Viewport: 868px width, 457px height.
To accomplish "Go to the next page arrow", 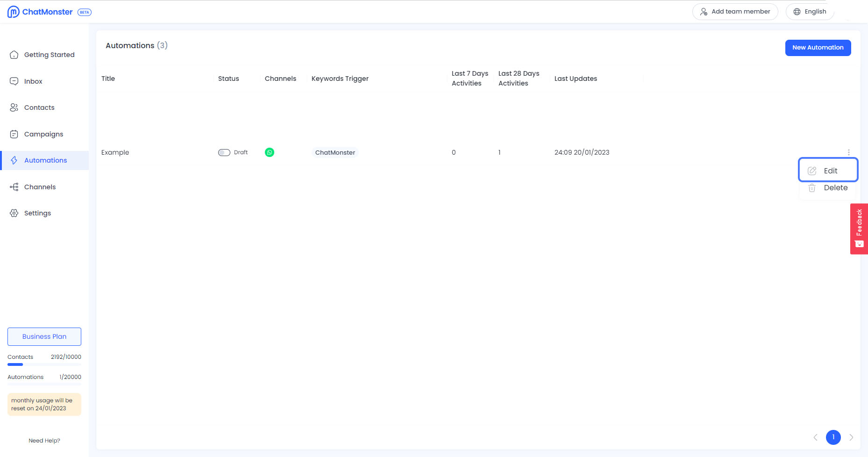I will click(851, 437).
